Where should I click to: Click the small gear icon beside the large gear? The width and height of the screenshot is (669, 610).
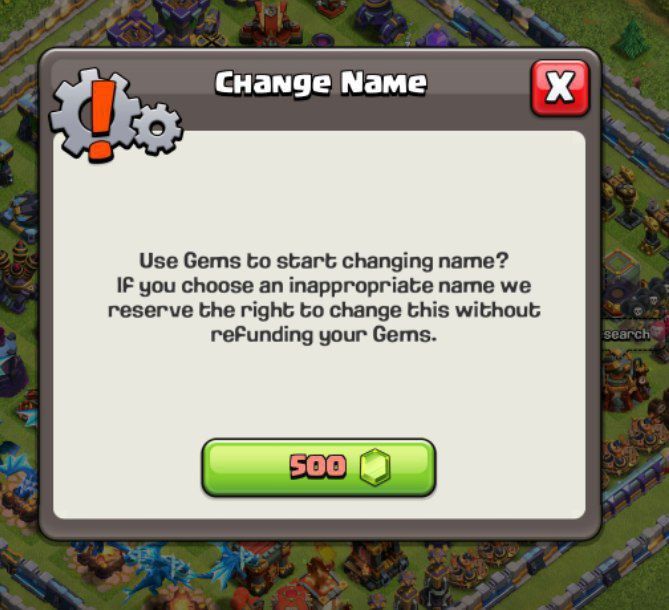pos(157,128)
